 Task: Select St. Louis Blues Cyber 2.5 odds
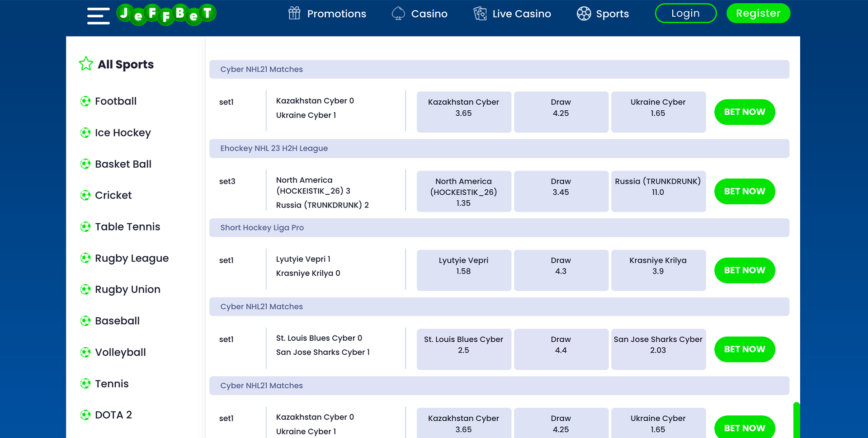pos(464,349)
